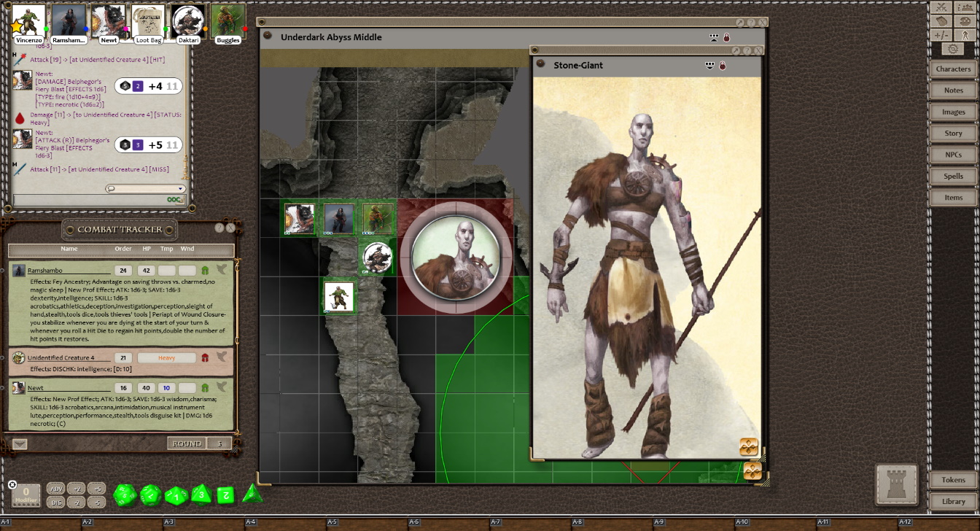Open the Tokens sidebar button
Screen dimensions: 980x531
click(953, 480)
